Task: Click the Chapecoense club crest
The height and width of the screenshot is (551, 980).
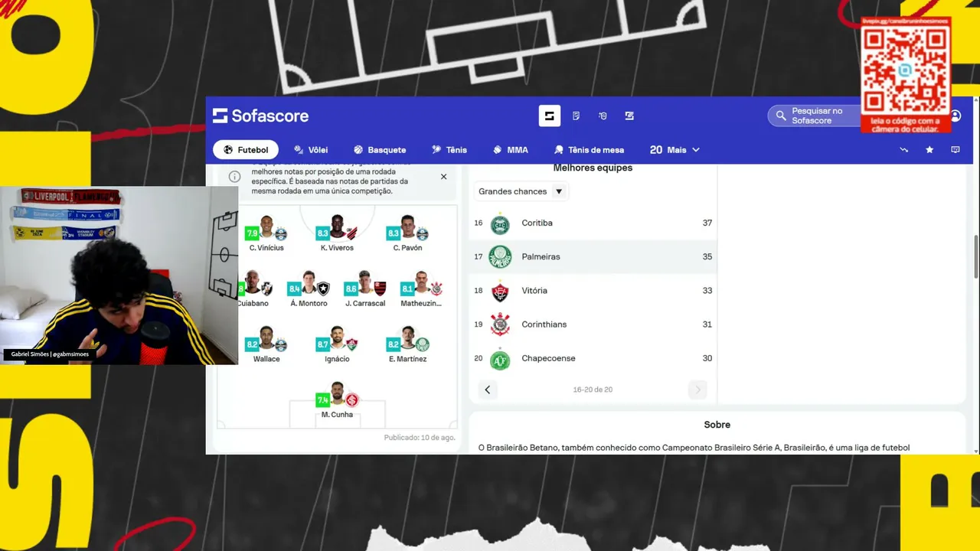Action: [500, 358]
